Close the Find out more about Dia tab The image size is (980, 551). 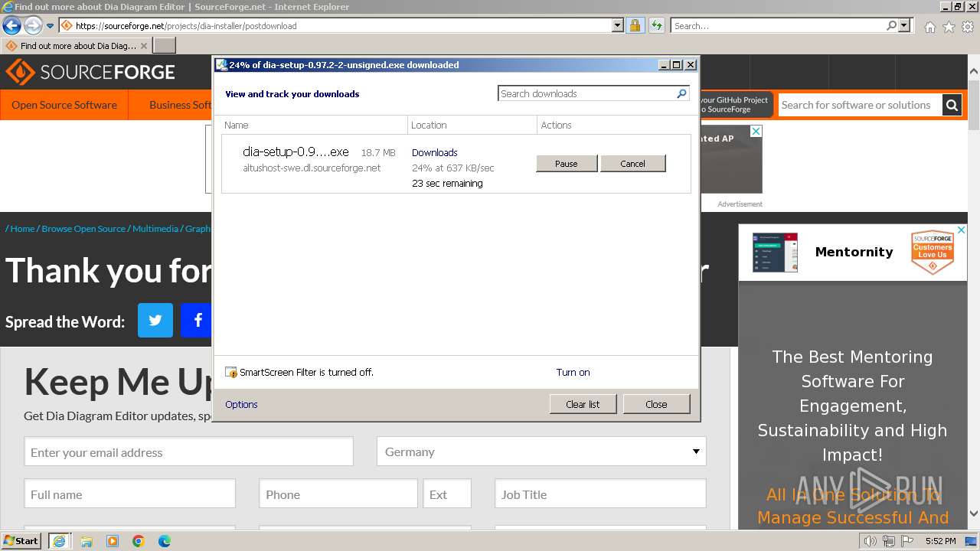[x=144, y=46]
